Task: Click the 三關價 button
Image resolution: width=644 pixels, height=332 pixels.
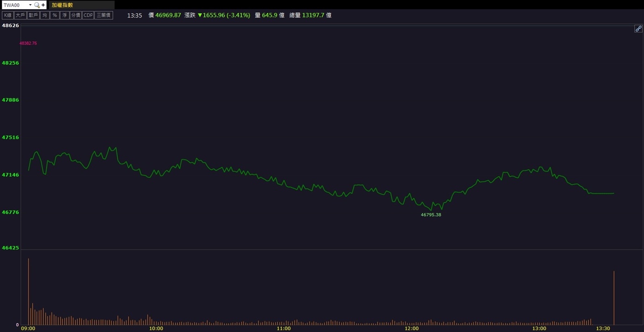Action: (x=104, y=15)
